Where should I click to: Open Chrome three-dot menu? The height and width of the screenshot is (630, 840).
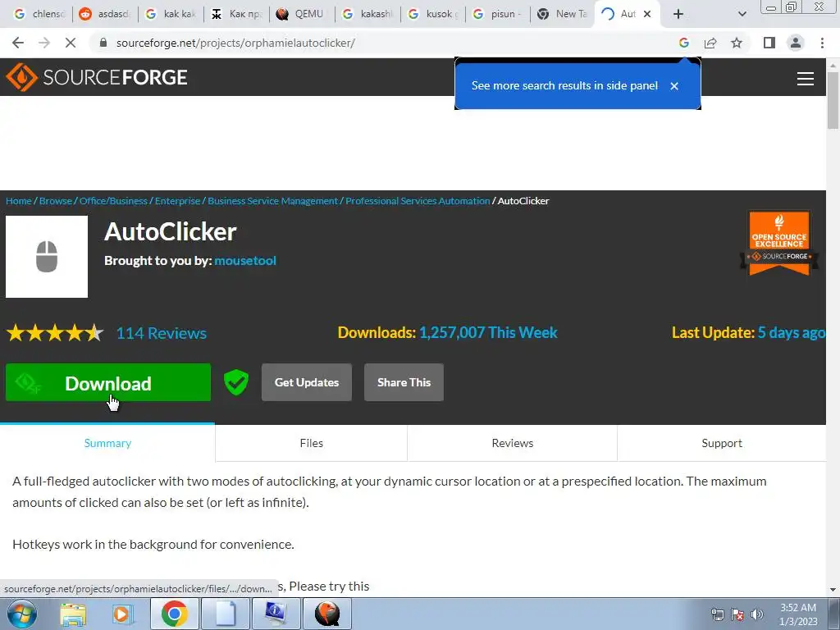pyautogui.click(x=822, y=43)
